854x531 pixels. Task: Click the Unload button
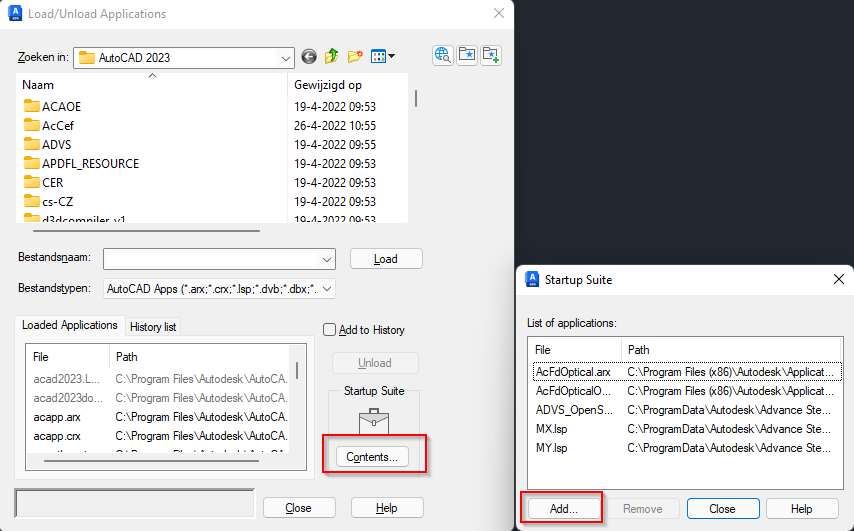[375, 363]
